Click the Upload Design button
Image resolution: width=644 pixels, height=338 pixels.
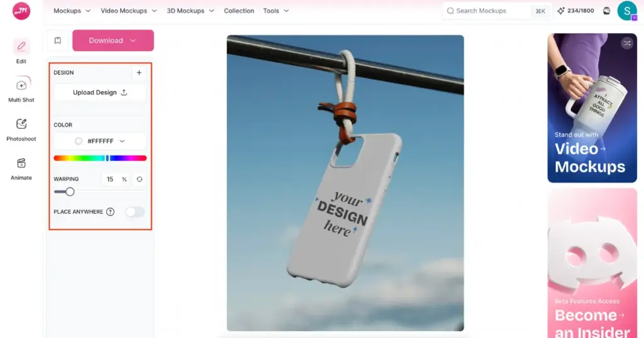point(100,92)
